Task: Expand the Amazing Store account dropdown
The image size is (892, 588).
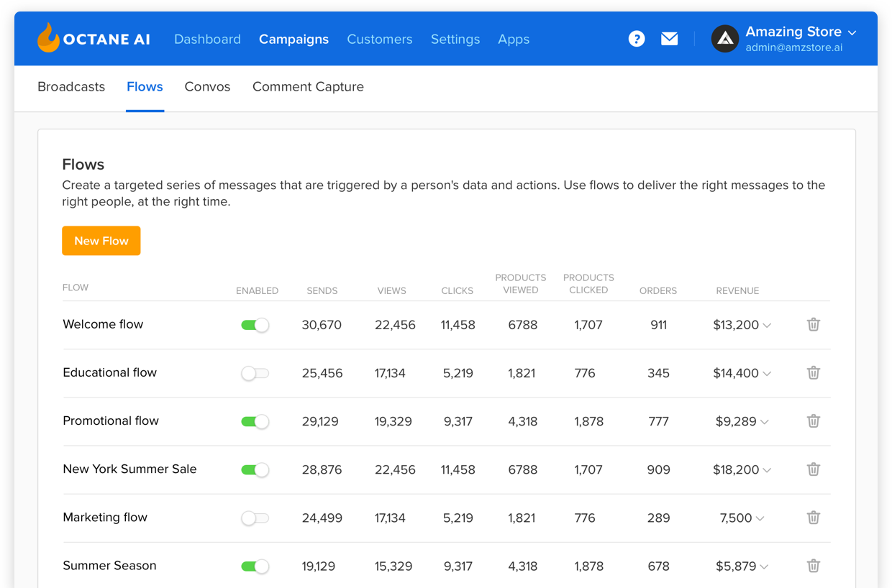Action: 852,32
